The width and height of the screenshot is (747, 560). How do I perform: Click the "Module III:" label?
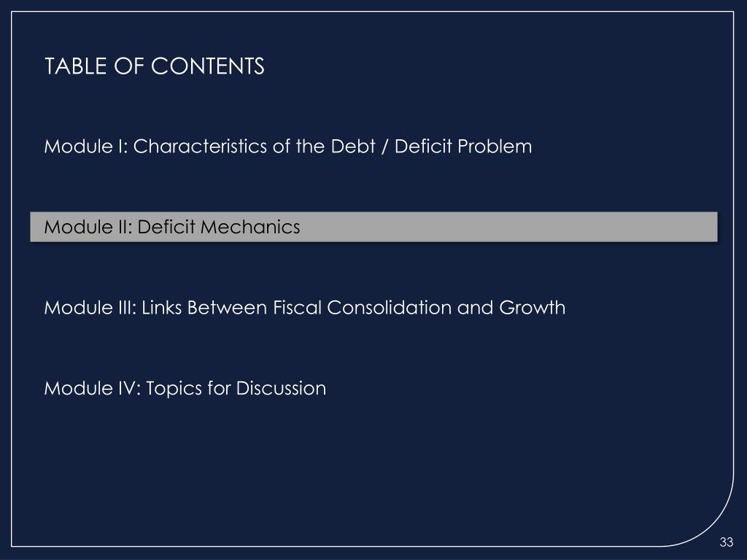coord(90,308)
